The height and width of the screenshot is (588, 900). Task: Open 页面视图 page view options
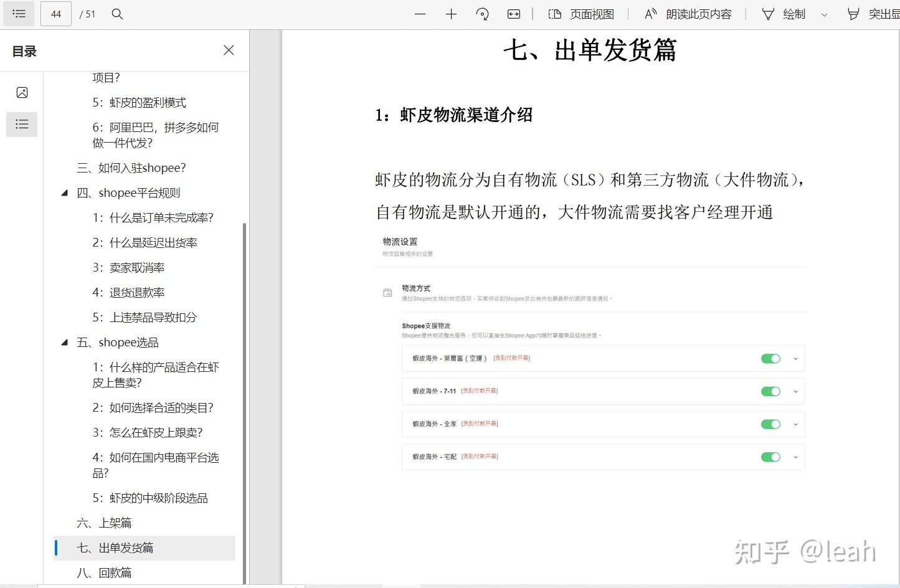tap(581, 14)
